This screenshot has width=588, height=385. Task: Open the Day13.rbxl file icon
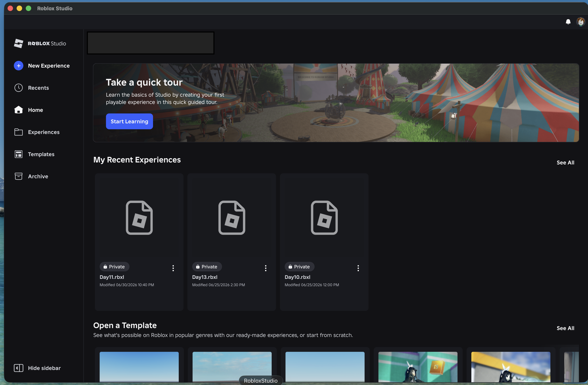click(232, 218)
